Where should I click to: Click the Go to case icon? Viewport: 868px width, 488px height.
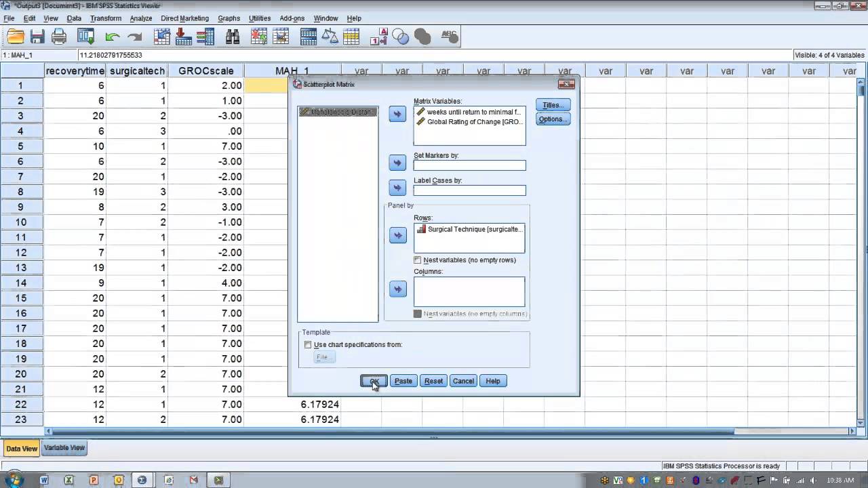tap(162, 37)
